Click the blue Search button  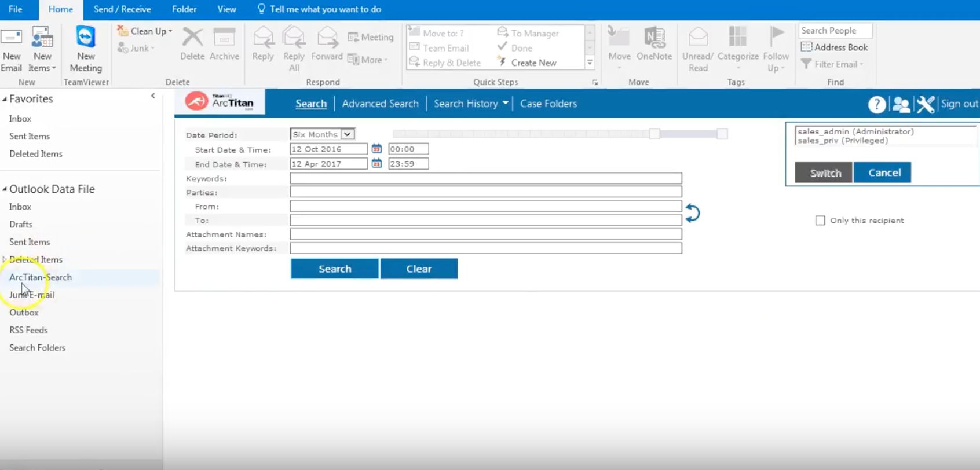click(335, 269)
